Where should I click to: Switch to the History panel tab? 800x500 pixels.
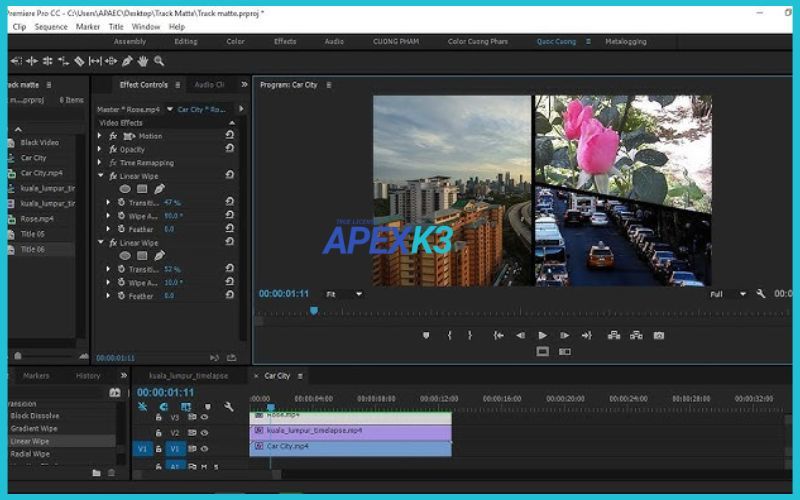point(88,376)
